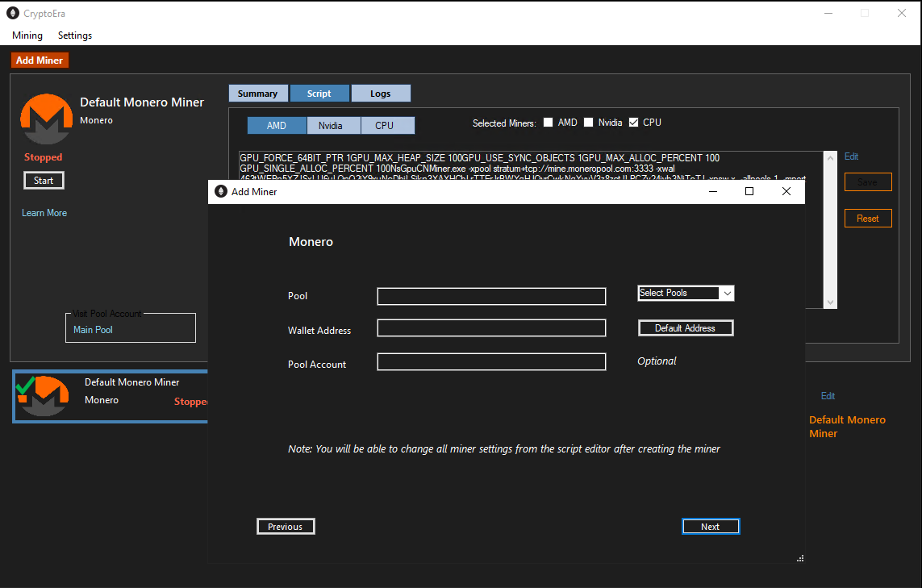This screenshot has width=922, height=588.
Task: Enable the AMD selected miner checkbox
Action: [x=548, y=123]
